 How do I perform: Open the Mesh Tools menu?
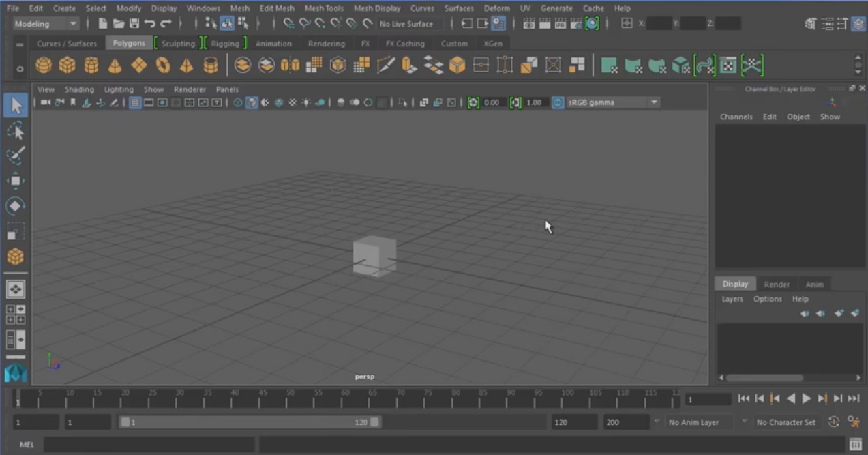tap(324, 8)
